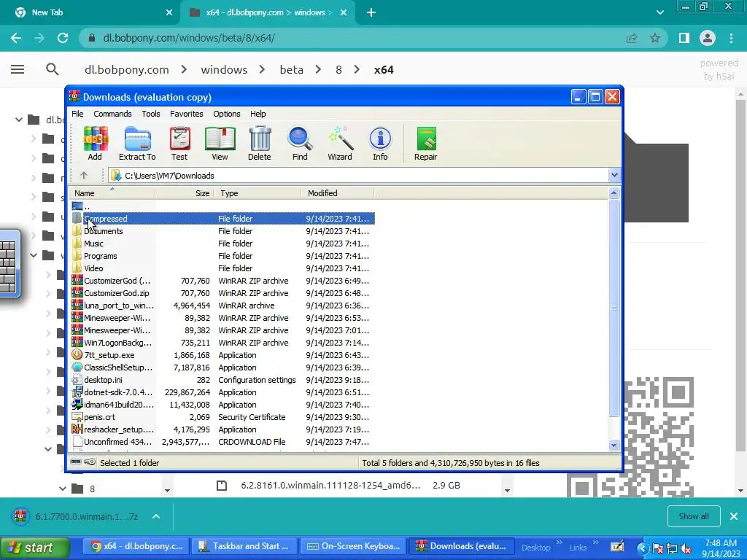Image resolution: width=747 pixels, height=560 pixels.
Task: Click the WinRAR path field C:\Users\VM7\Downloads
Action: click(x=358, y=175)
